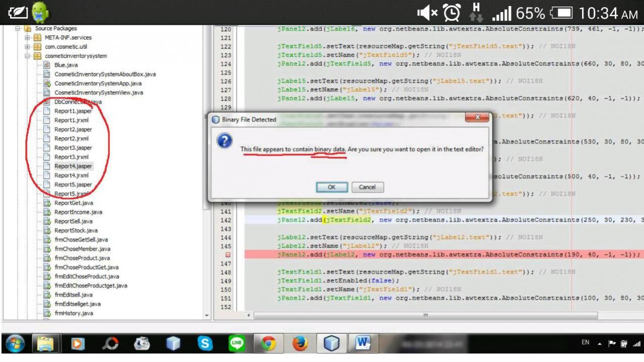Click OK in Binary File Detected dialog
The height and width of the screenshot is (362, 644).
pyautogui.click(x=332, y=187)
